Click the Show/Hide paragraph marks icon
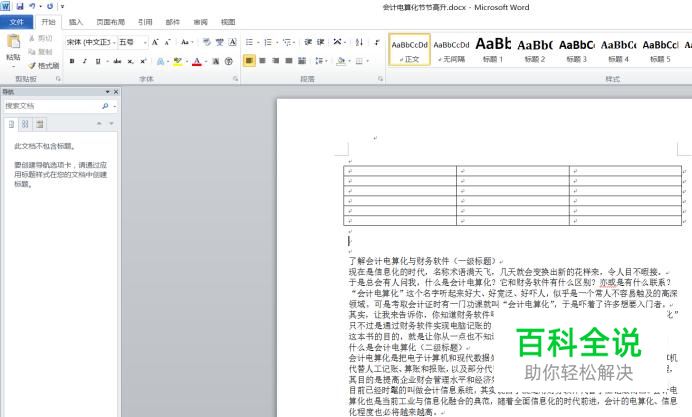Viewport: 692px width, 417px height. tap(377, 42)
